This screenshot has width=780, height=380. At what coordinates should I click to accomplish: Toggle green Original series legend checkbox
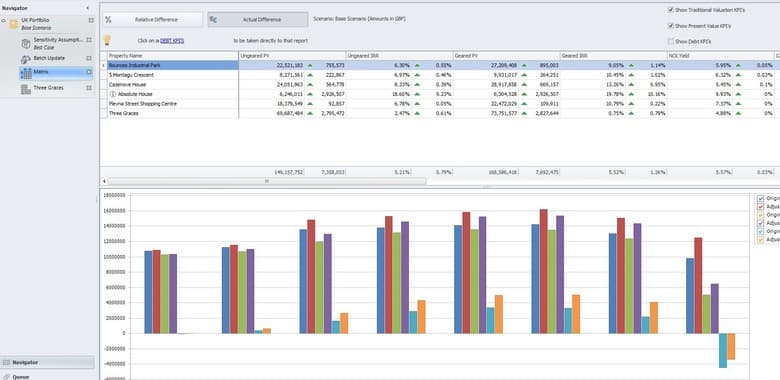[760, 215]
